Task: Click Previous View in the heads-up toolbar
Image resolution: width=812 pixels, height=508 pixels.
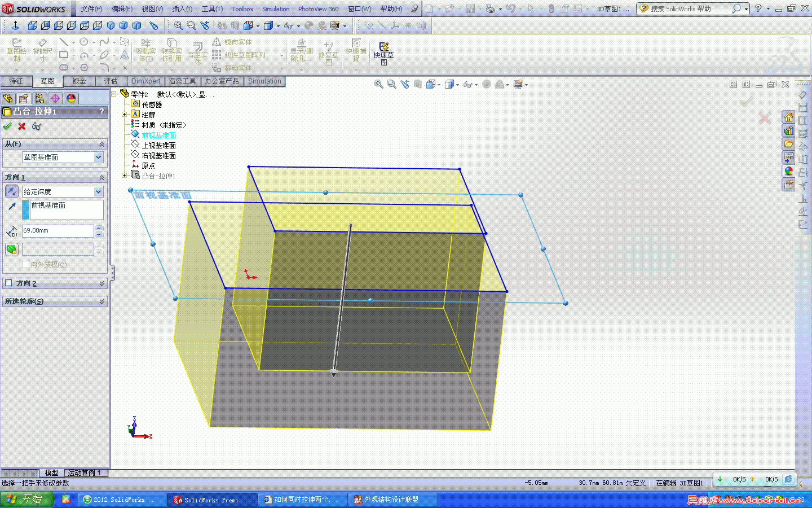Action: [x=405, y=84]
